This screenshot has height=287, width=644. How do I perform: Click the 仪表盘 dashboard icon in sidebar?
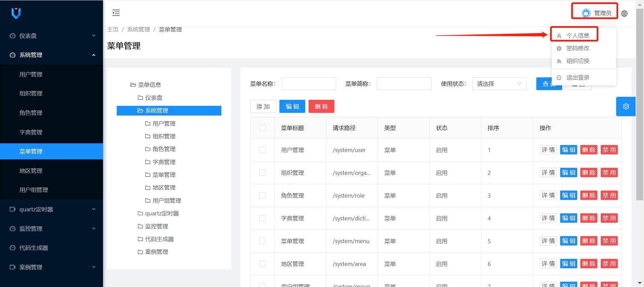13,36
